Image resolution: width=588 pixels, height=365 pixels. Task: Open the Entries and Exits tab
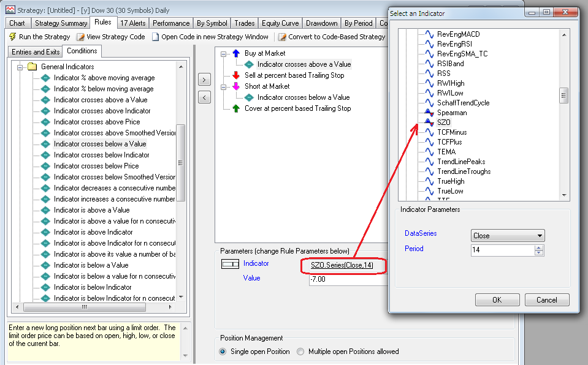tap(36, 52)
